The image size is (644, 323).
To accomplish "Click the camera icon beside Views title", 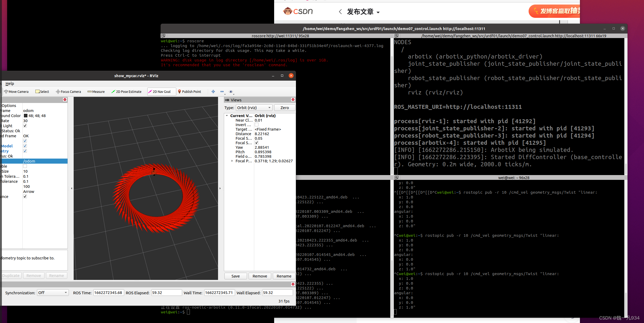I will pyautogui.click(x=227, y=100).
